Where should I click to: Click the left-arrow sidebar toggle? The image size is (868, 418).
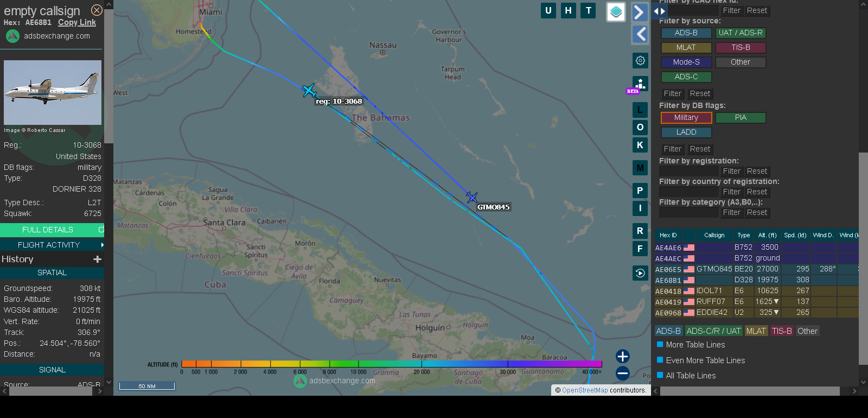[640, 34]
